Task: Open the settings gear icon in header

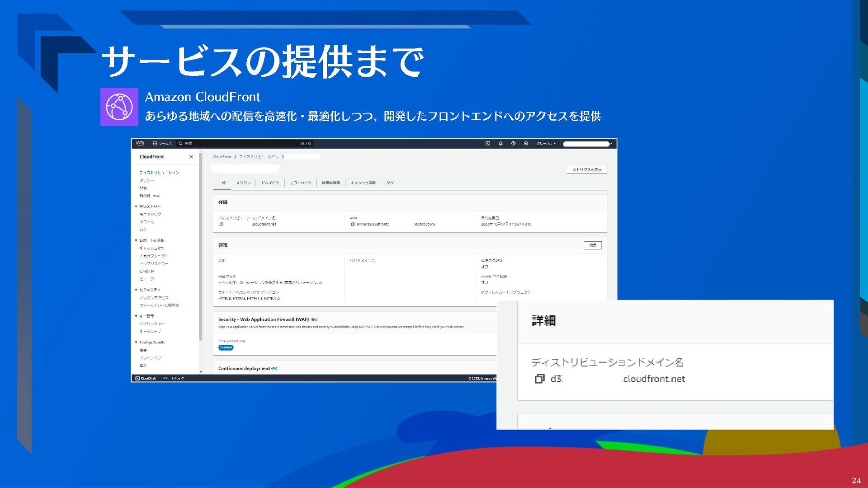Action: tap(526, 143)
